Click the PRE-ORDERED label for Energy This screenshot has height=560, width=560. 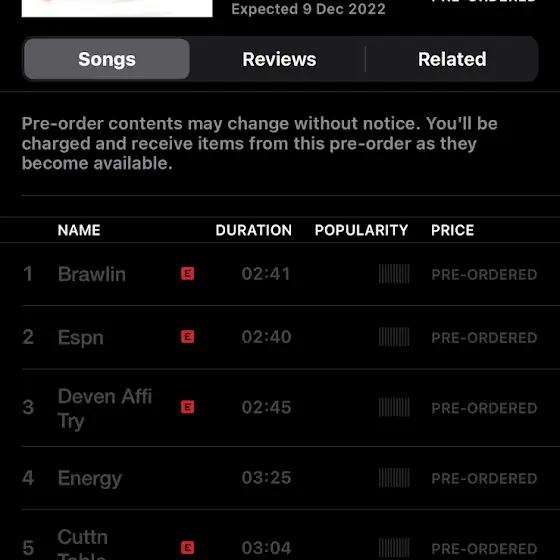484,479
